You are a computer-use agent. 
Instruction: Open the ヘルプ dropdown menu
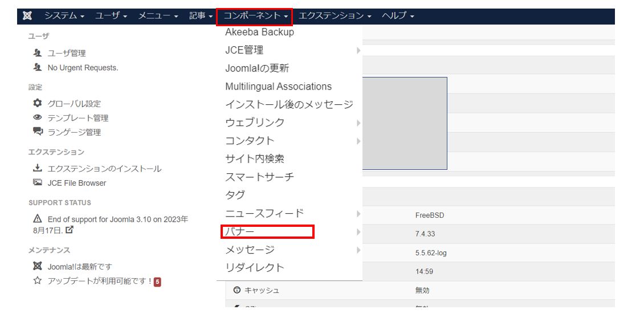pos(398,16)
